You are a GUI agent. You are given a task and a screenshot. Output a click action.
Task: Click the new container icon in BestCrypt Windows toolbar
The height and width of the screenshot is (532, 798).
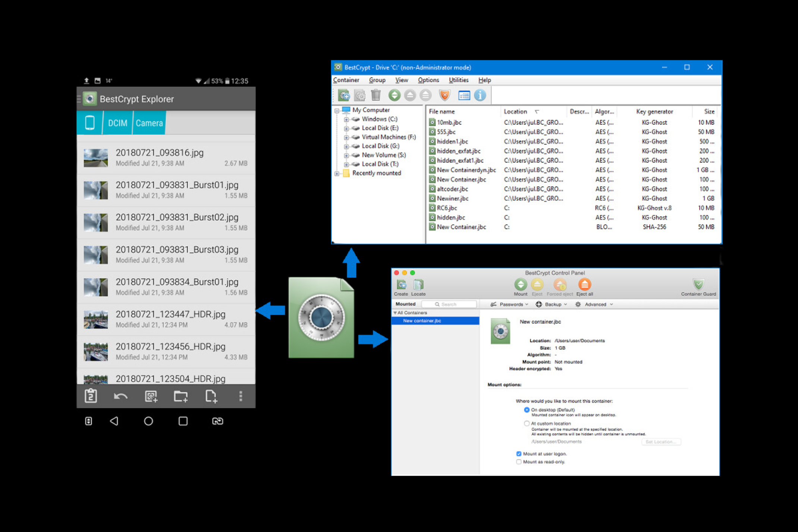(x=343, y=95)
